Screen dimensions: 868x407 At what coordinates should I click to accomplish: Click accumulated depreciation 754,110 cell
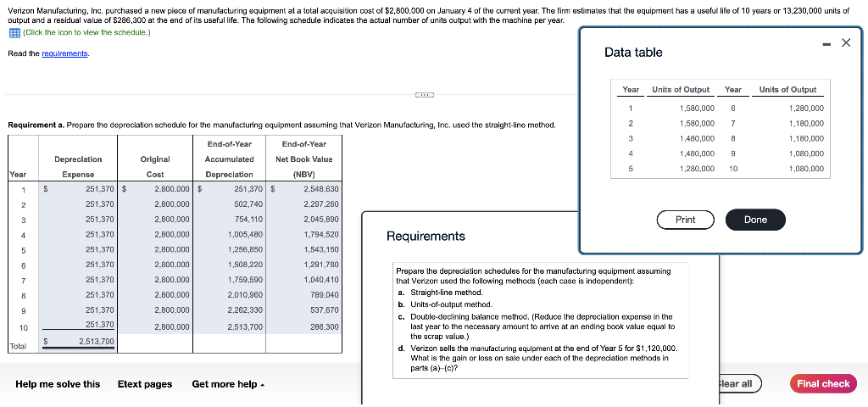tap(230, 220)
